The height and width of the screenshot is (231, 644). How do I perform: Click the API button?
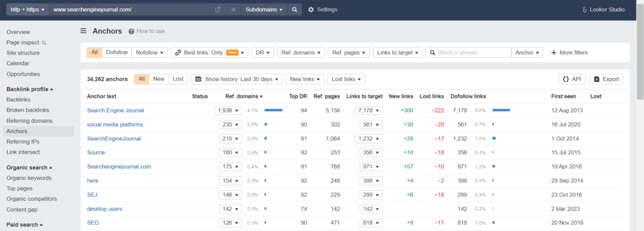tap(572, 79)
